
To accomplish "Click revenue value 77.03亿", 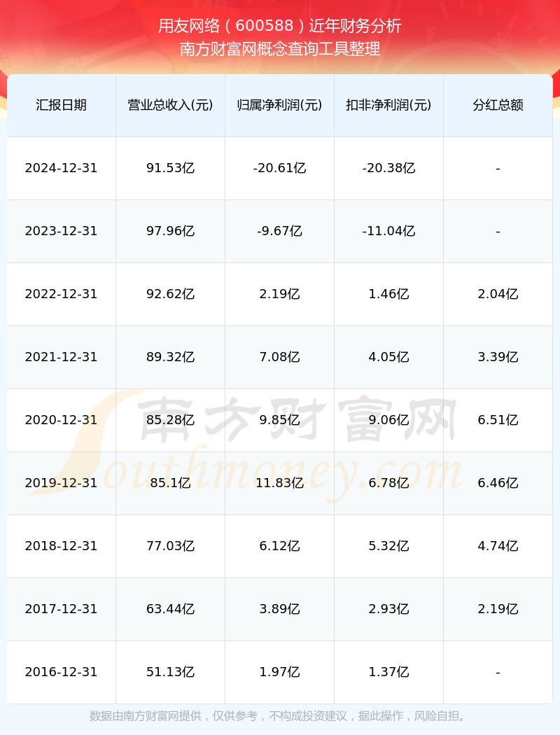I will click(x=170, y=546).
